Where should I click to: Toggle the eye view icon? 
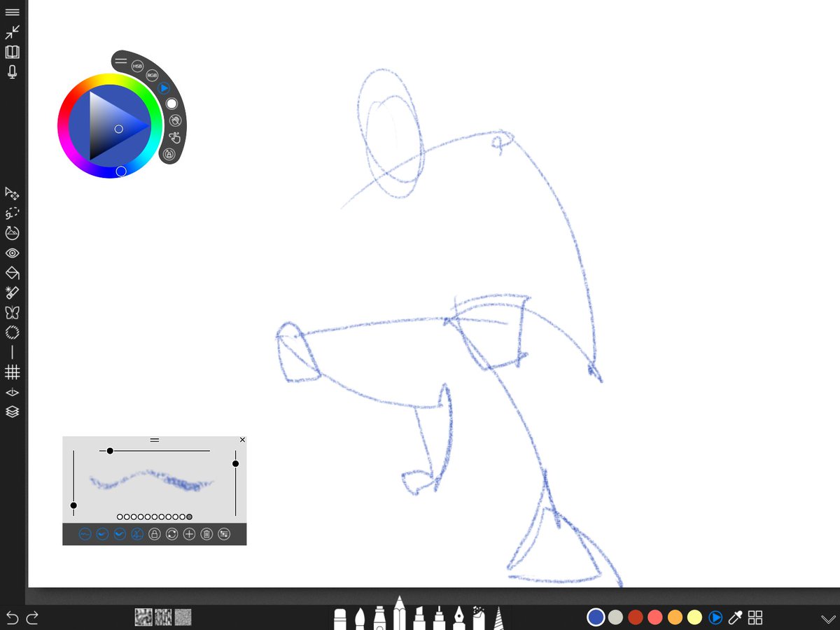(x=13, y=253)
